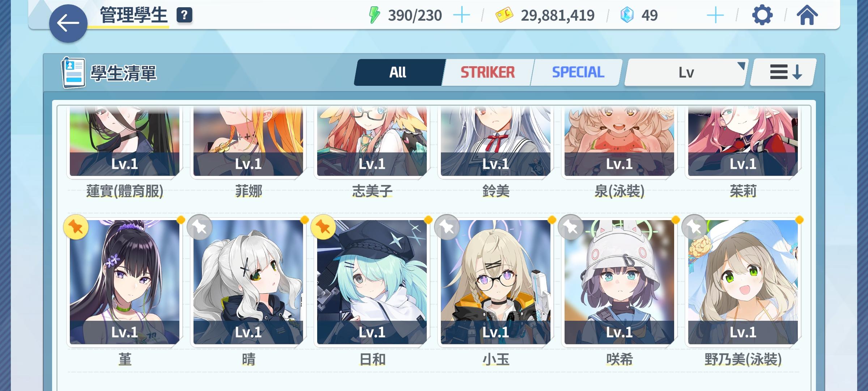Screen dimensions: 868x391
Task: Select the All filter tab
Action: [x=398, y=72]
